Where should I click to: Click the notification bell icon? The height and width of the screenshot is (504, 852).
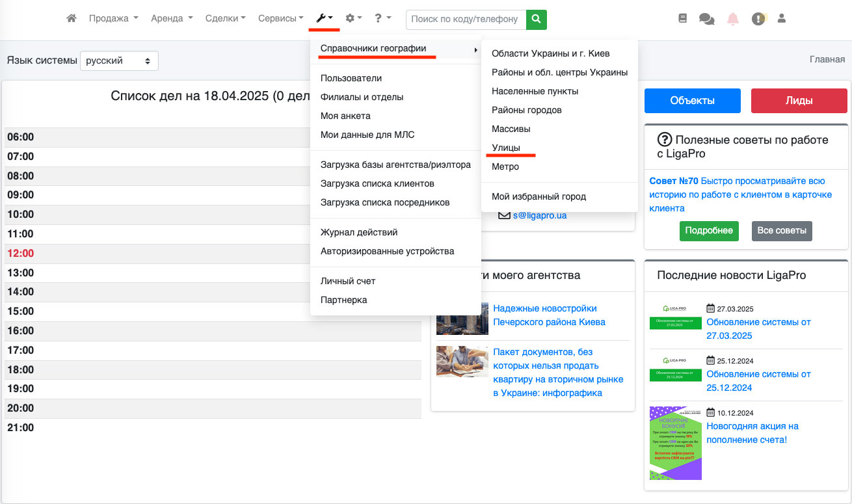[x=733, y=19]
